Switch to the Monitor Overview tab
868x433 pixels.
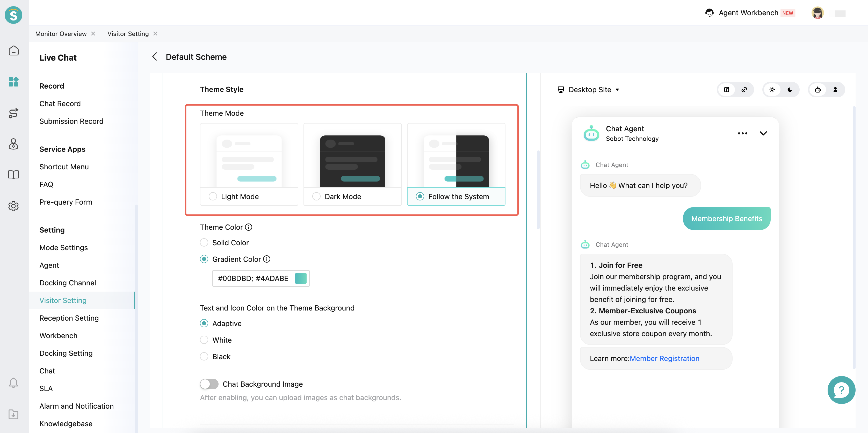click(61, 34)
